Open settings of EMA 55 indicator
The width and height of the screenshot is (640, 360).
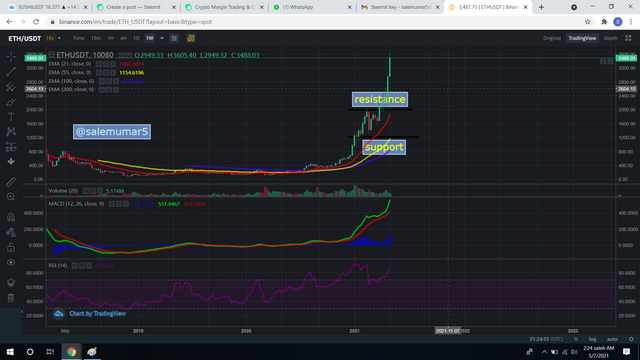[106, 73]
